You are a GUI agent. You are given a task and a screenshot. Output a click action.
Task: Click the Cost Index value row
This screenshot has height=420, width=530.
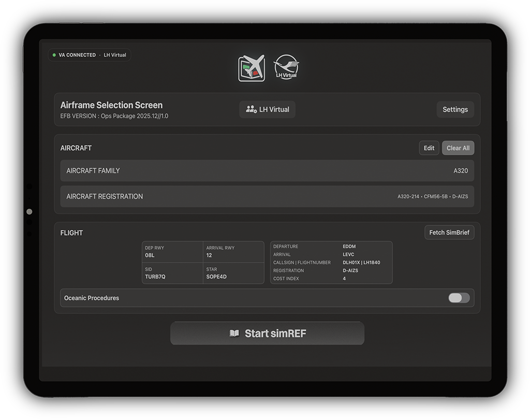pyautogui.click(x=331, y=279)
